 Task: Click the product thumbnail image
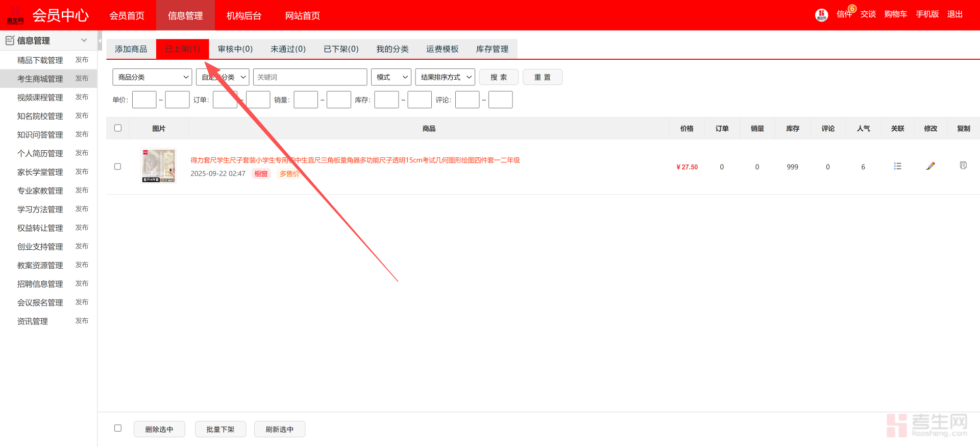[159, 166]
